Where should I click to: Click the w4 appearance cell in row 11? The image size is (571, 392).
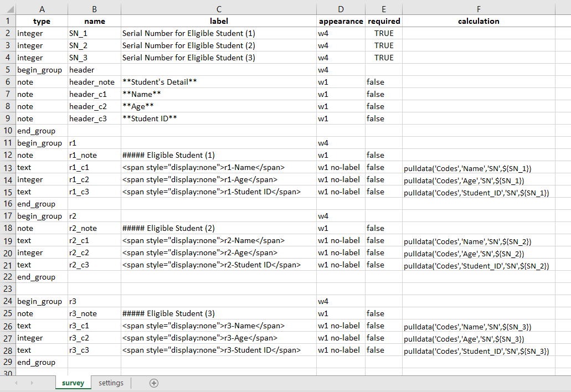click(340, 143)
